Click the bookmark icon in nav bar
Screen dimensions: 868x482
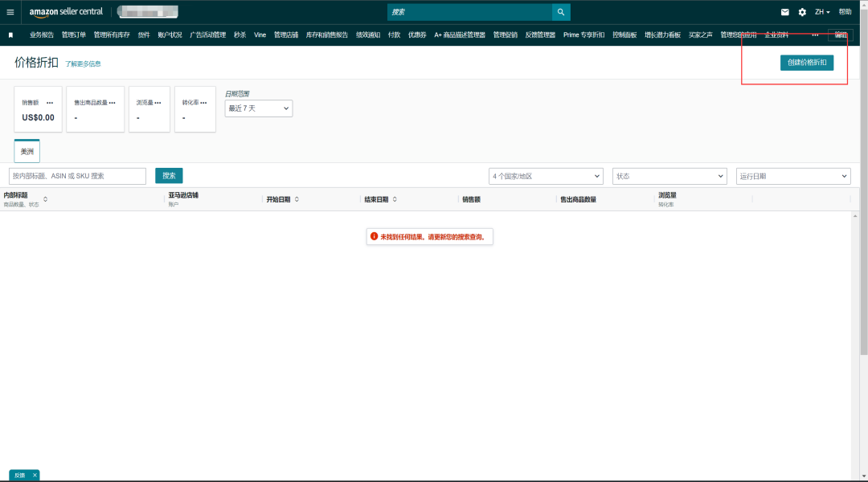pyautogui.click(x=10, y=35)
